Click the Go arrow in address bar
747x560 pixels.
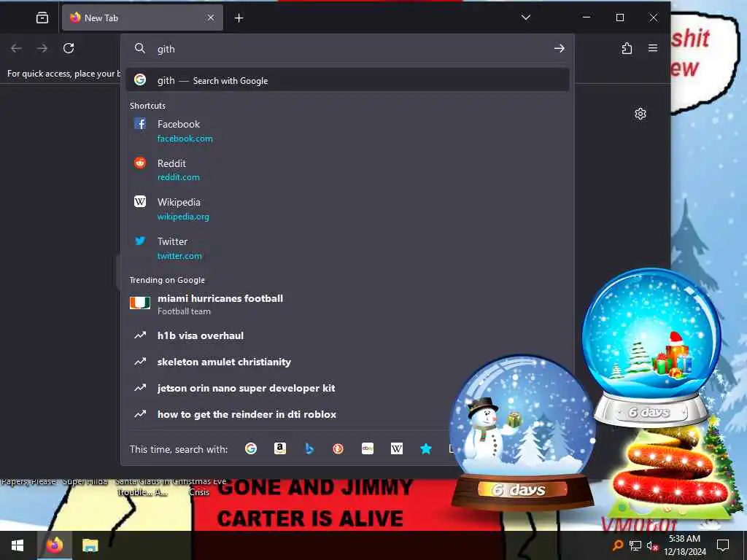560,49
